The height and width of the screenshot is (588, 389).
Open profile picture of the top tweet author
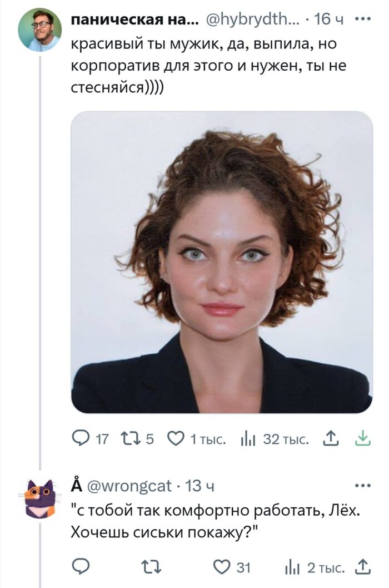(39, 29)
